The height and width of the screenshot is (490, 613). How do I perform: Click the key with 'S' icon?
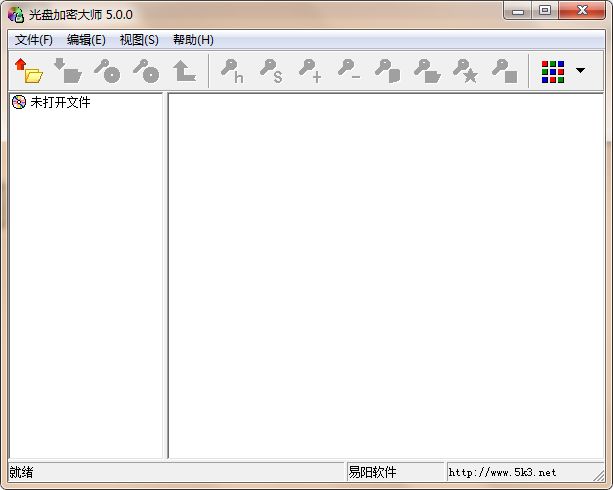[271, 71]
